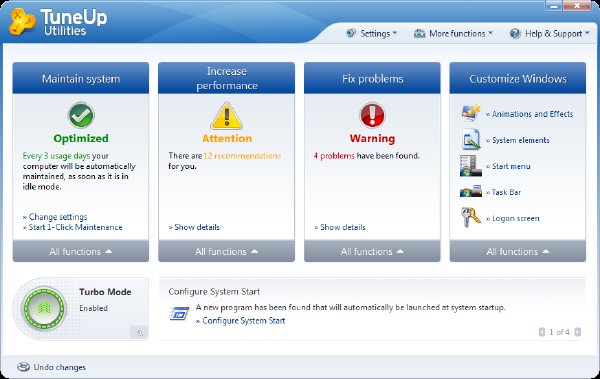This screenshot has width=600, height=379.
Task: Go to the next tip arrow
Action: coord(578,332)
